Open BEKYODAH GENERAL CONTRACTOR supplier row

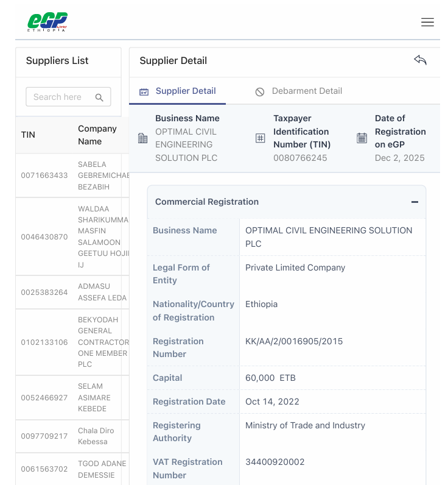click(72, 342)
